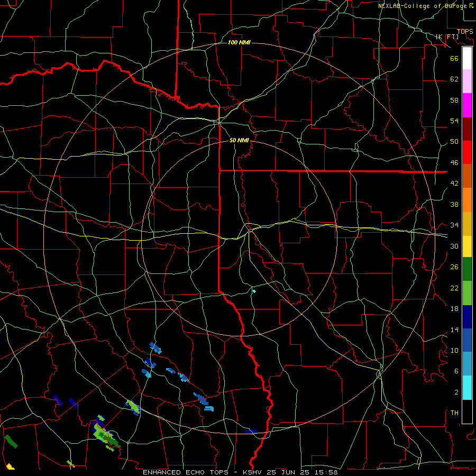Click the 46 value on the legend
476x476 pixels.
click(x=454, y=163)
